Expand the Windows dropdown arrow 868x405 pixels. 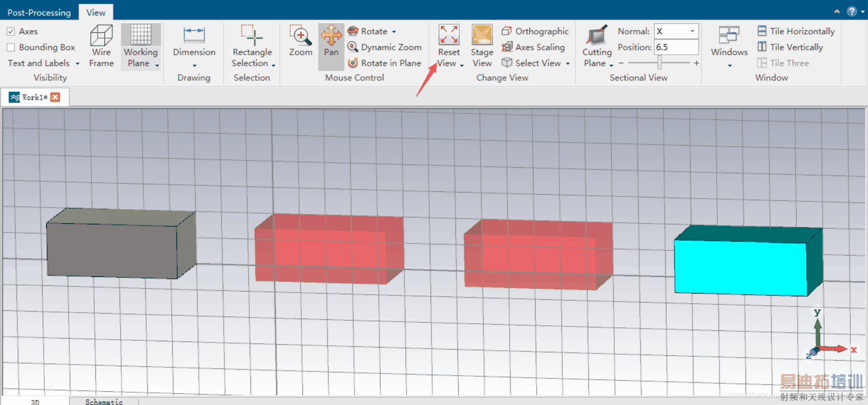coord(730,65)
